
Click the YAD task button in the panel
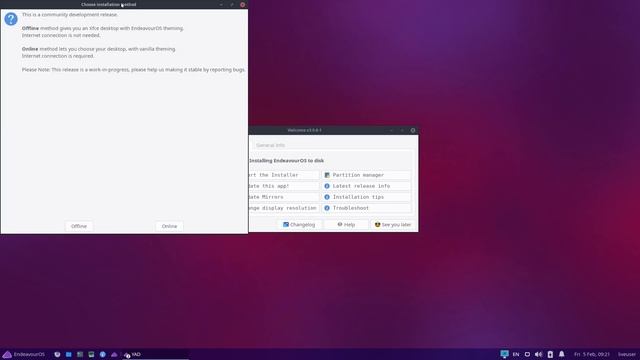pos(155,354)
